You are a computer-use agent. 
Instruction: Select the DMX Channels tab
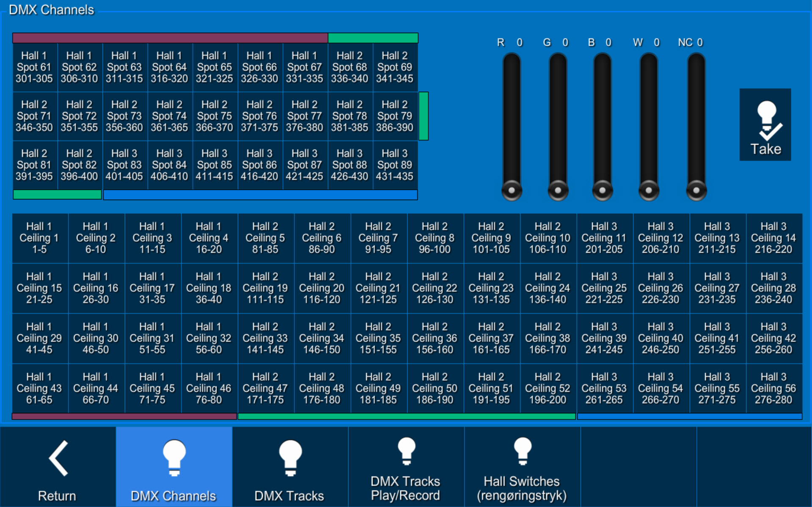point(174,467)
